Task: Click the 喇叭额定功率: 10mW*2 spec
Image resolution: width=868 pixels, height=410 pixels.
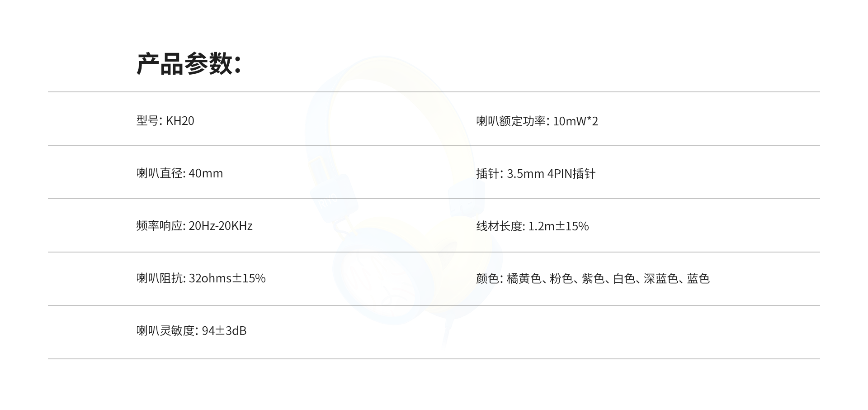Action: click(x=537, y=121)
